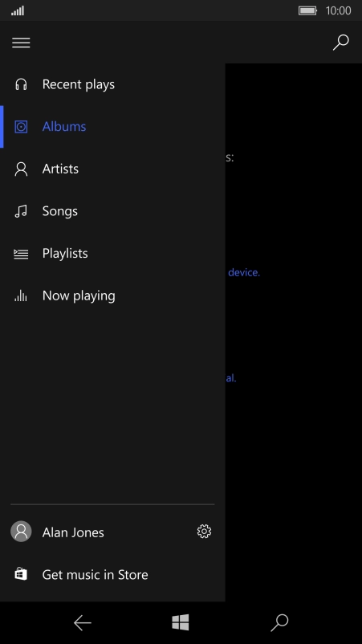Open the Now playing view
The image size is (362, 644).
pyautogui.click(x=112, y=296)
